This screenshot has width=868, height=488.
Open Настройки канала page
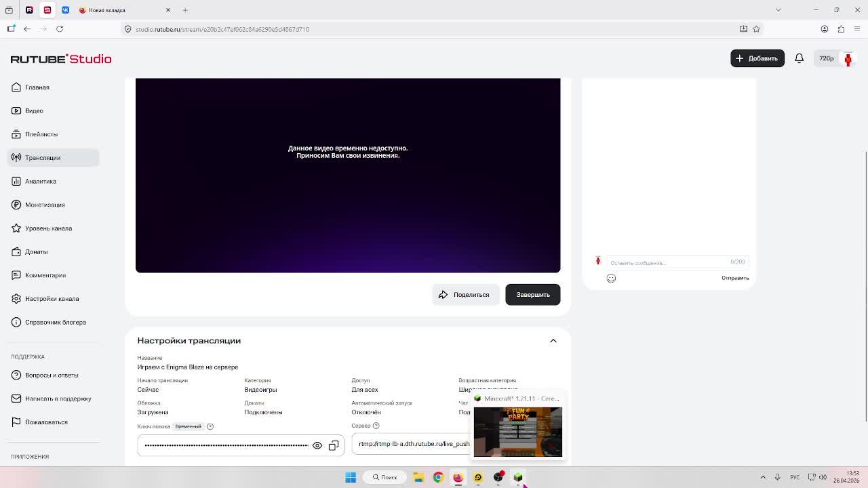click(x=52, y=299)
